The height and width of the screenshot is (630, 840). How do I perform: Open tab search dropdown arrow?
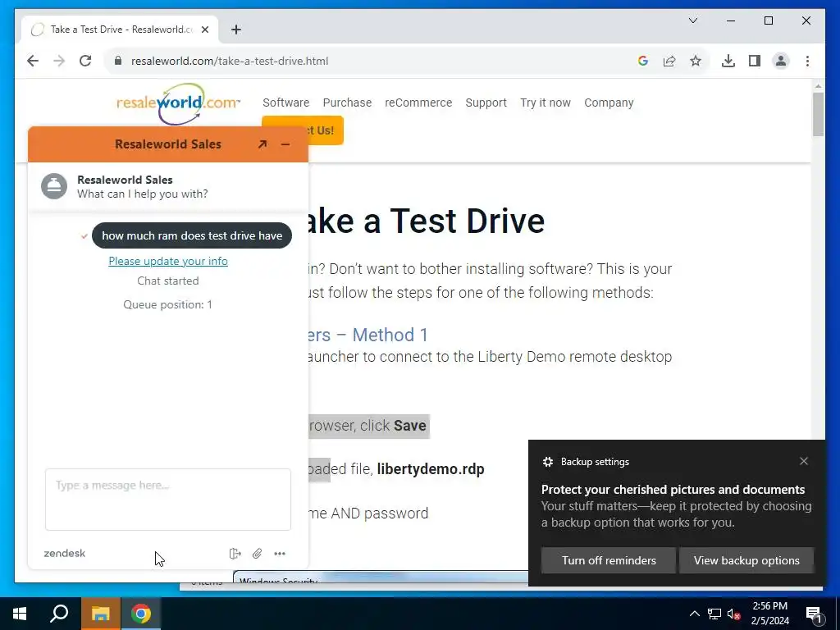692,21
